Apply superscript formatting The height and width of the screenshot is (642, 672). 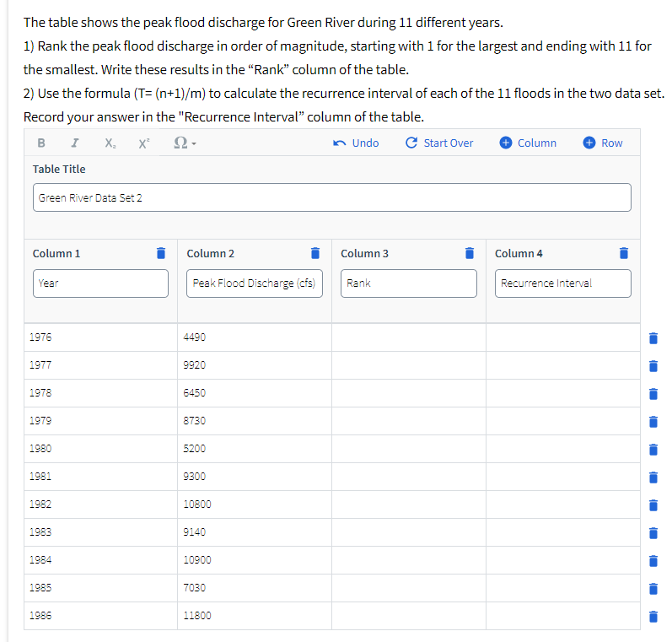(x=144, y=143)
